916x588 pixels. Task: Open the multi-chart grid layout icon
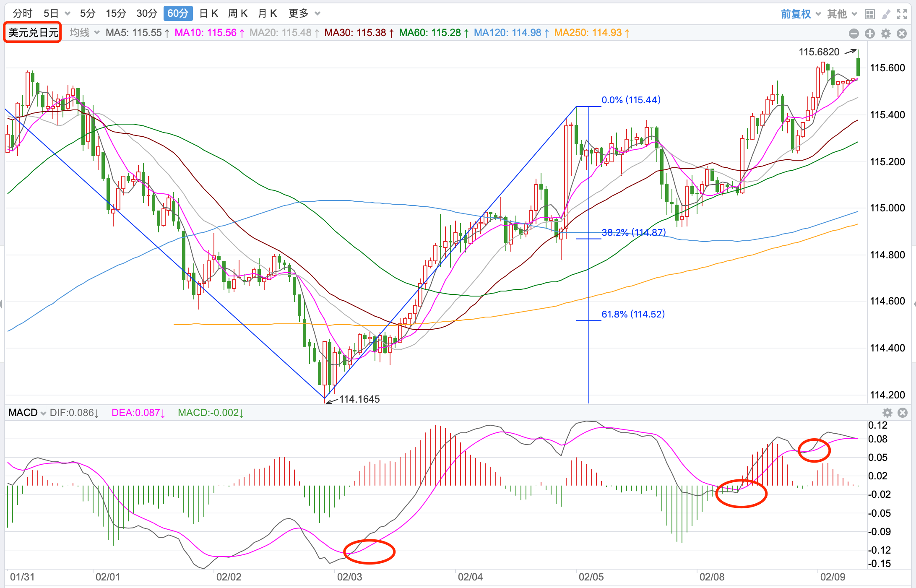[x=870, y=14]
